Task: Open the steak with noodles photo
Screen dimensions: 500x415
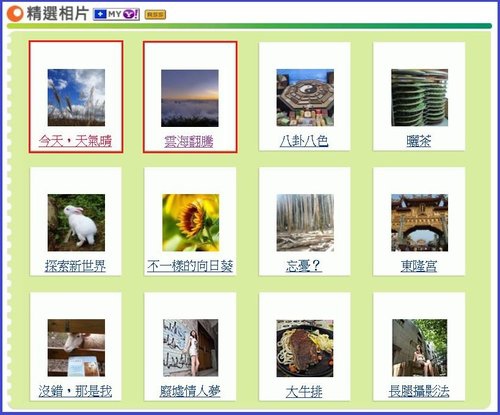Action: pyautogui.click(x=305, y=348)
